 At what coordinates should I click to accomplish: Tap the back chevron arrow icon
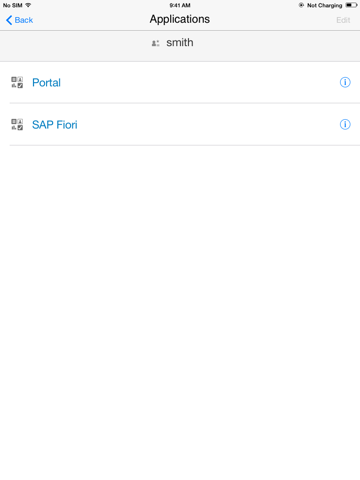tap(9, 20)
